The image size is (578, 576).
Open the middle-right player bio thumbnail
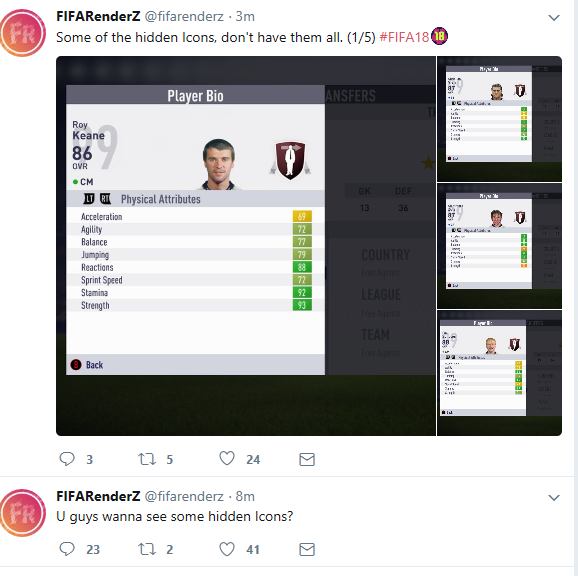point(499,246)
